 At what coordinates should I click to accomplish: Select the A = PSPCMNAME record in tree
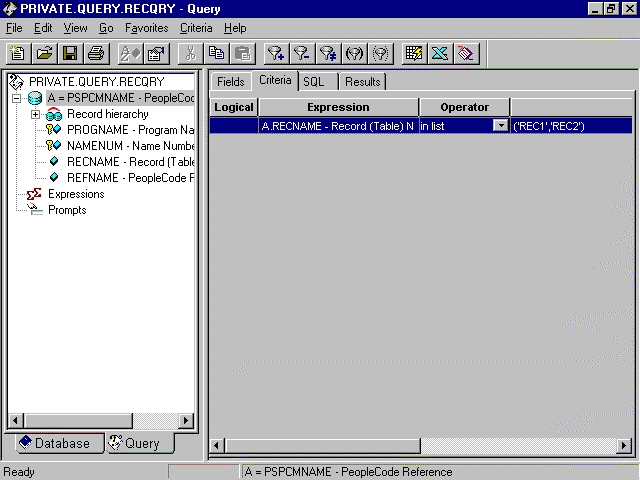pyautogui.click(x=120, y=98)
